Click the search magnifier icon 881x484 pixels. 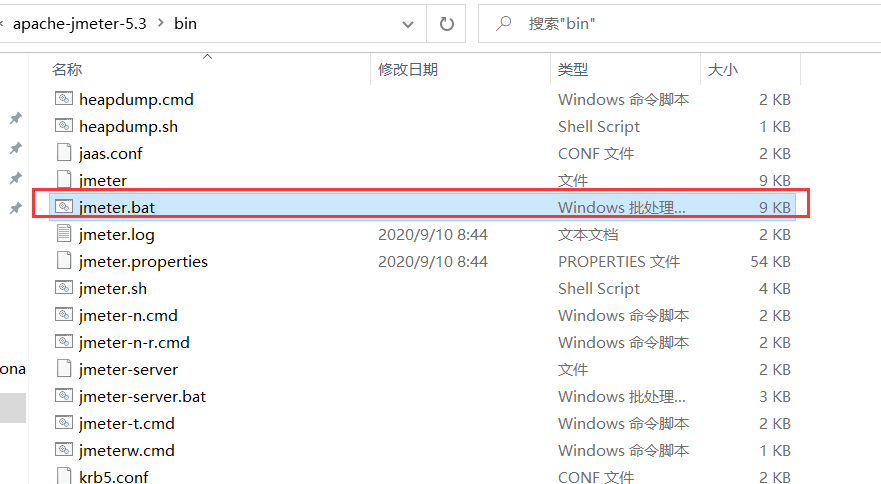click(504, 24)
